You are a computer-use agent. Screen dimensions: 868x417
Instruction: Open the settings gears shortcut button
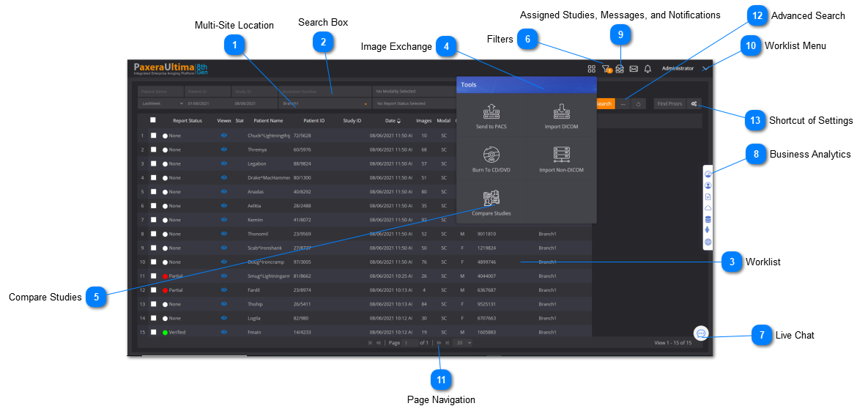pyautogui.click(x=694, y=103)
